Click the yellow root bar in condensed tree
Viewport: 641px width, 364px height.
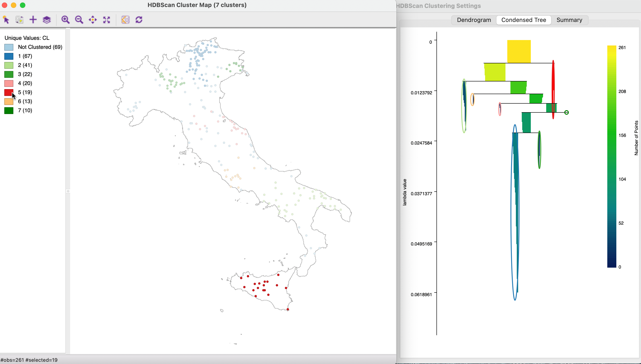click(x=519, y=51)
